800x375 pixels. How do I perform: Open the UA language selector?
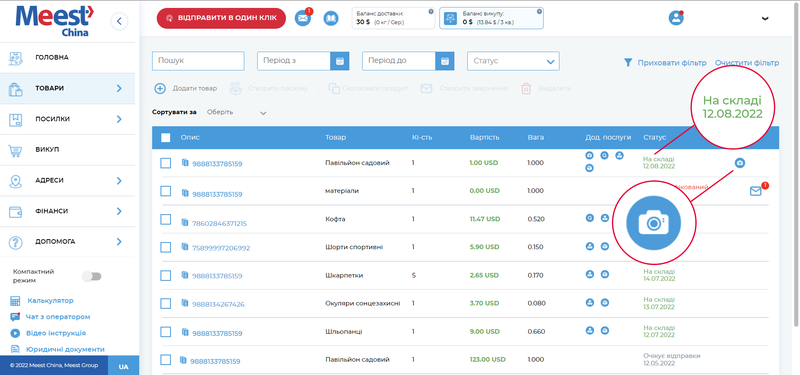pos(124,366)
